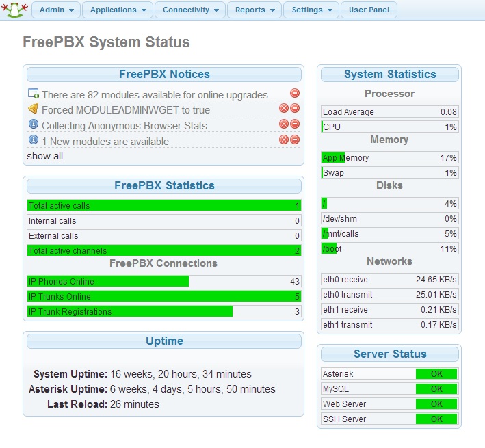Viewport: 485px width, 448px height.
Task: Click the App Memory usage bar
Action: click(390, 158)
